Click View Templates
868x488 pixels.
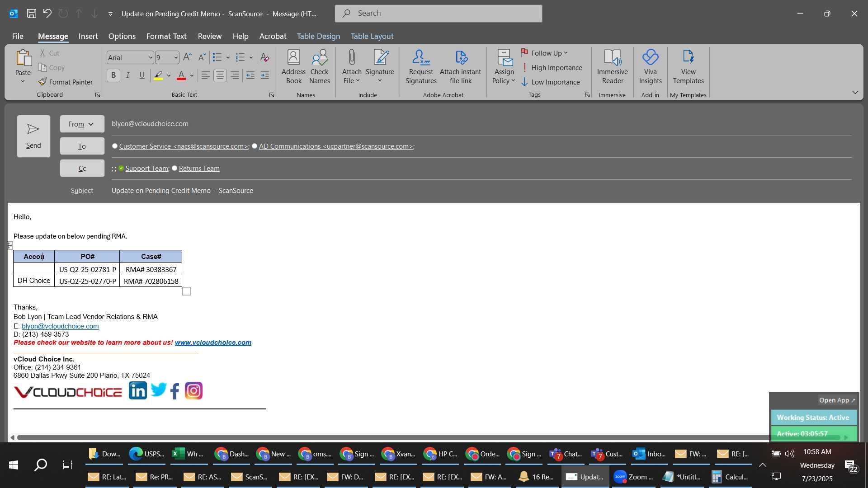tap(688, 67)
